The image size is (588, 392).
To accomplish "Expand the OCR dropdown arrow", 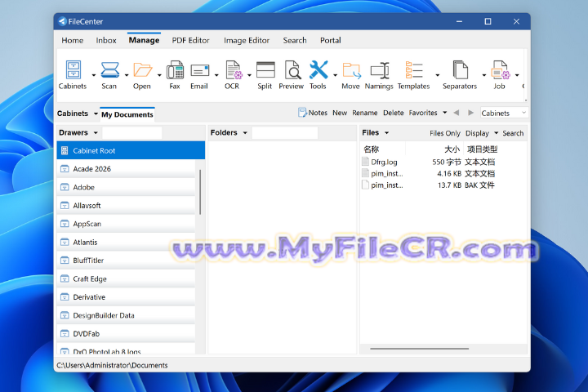I will pos(249,75).
